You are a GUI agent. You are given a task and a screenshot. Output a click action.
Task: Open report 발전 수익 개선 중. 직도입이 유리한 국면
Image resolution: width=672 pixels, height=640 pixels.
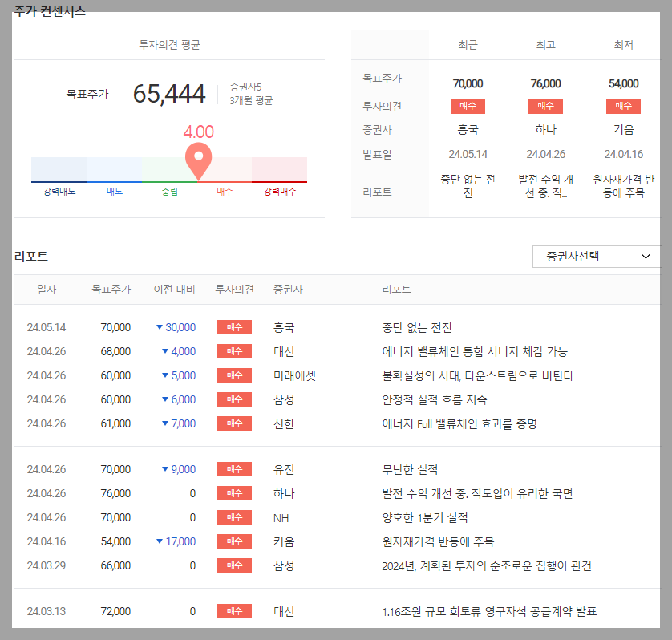point(477,493)
